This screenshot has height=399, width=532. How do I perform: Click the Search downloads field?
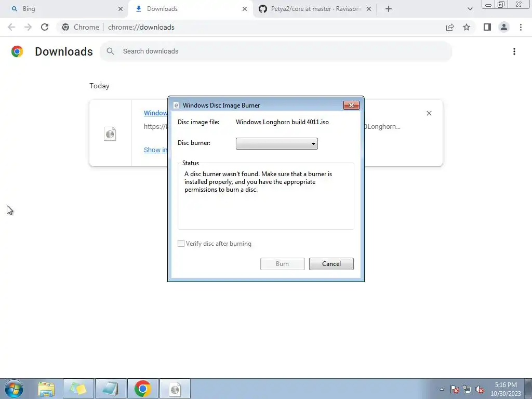(275, 51)
